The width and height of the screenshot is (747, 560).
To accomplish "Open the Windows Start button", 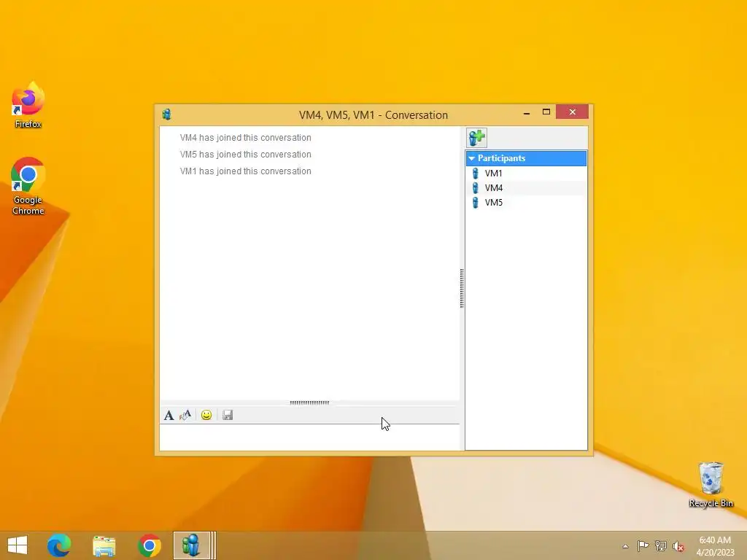I will pos(18,545).
